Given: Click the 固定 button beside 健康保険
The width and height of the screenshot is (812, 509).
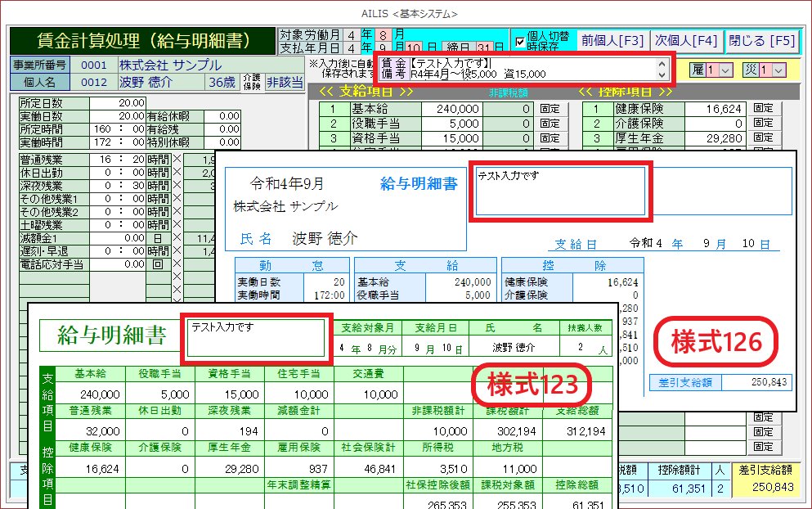Looking at the screenshot, I should [765, 108].
